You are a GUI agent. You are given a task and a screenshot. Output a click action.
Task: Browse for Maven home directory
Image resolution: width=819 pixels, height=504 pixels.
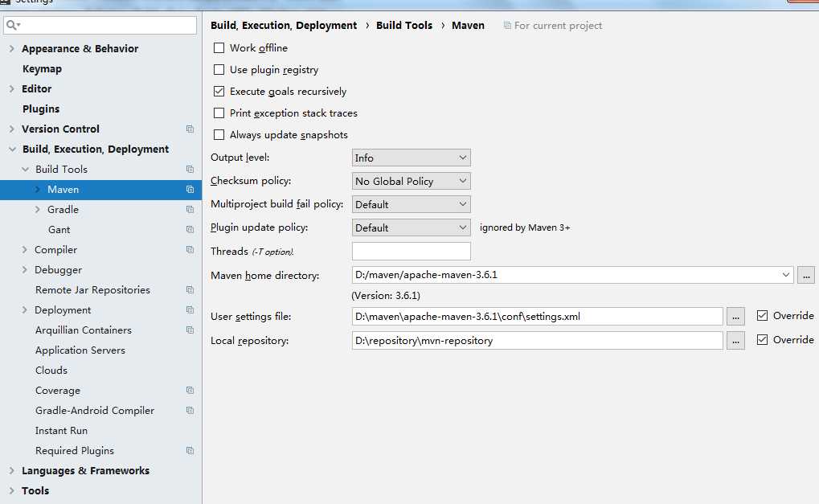tap(806, 275)
